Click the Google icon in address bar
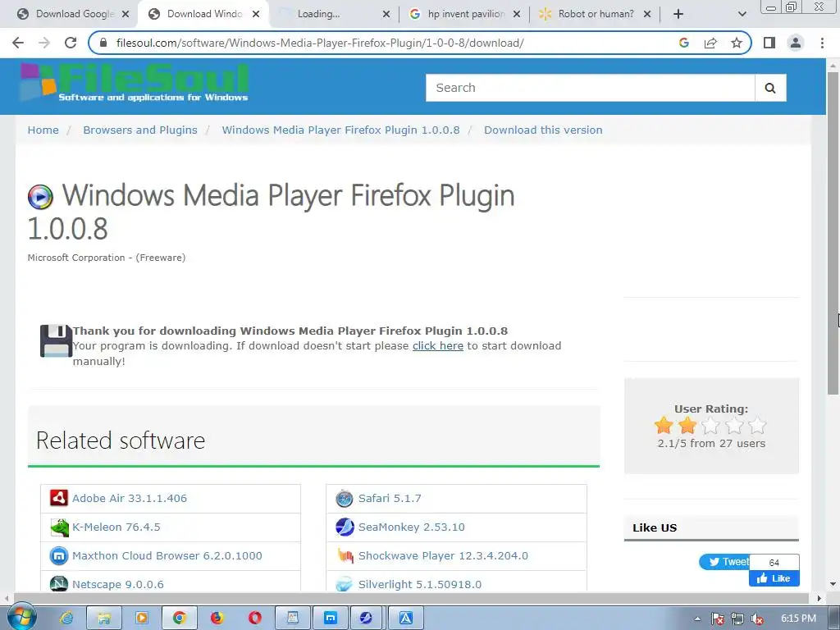This screenshot has height=630, width=840. [x=684, y=43]
